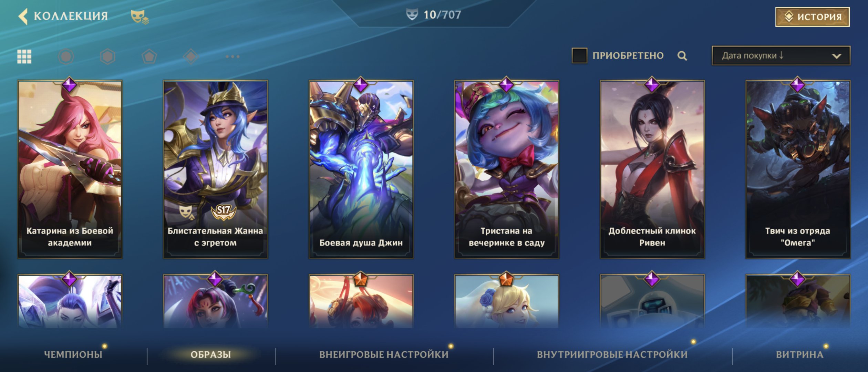Screen dimensions: 868x372
Task: Filter by the hexagon rarity gem icon
Action: tap(107, 56)
